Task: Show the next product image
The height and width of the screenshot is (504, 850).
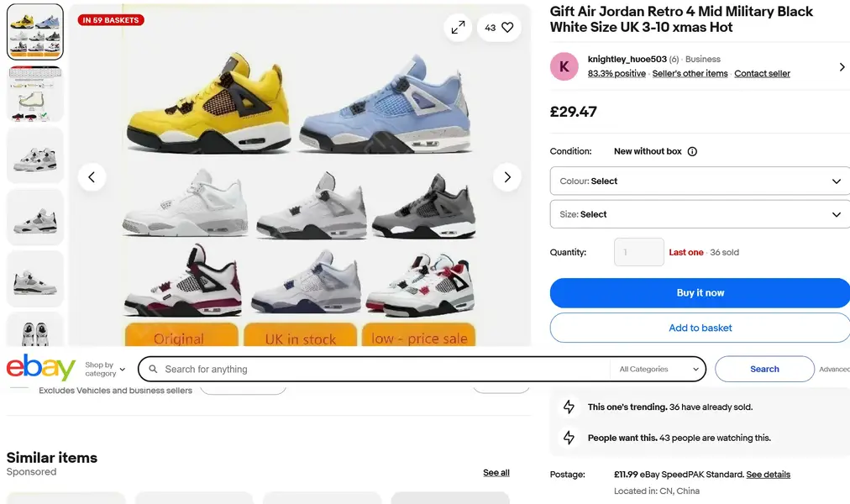Action: [x=506, y=177]
